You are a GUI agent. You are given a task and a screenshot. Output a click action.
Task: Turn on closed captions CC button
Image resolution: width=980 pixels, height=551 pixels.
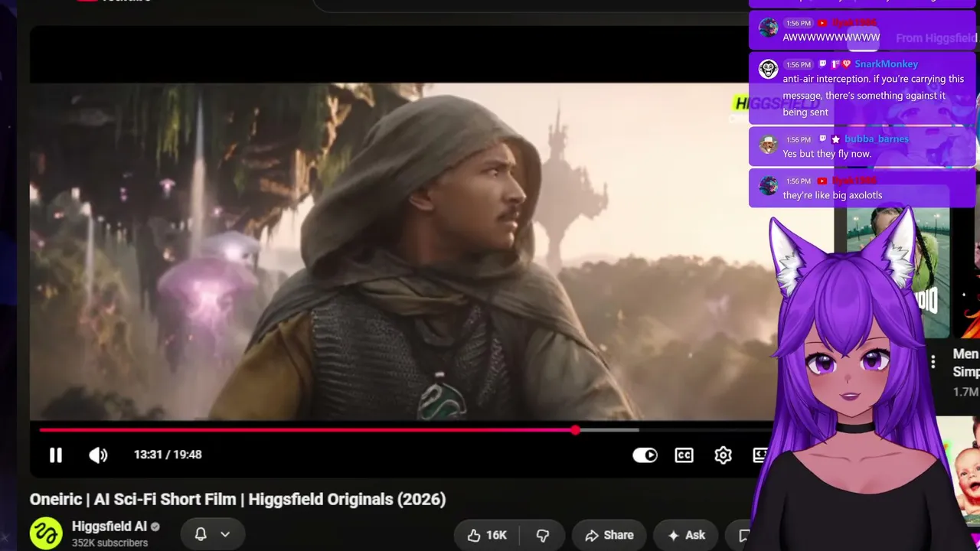[x=684, y=455]
